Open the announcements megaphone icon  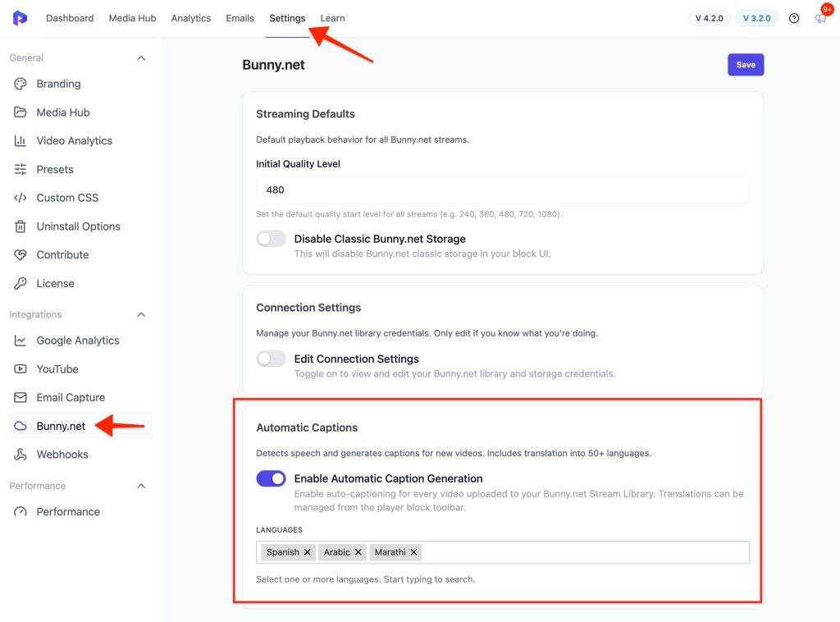820,19
